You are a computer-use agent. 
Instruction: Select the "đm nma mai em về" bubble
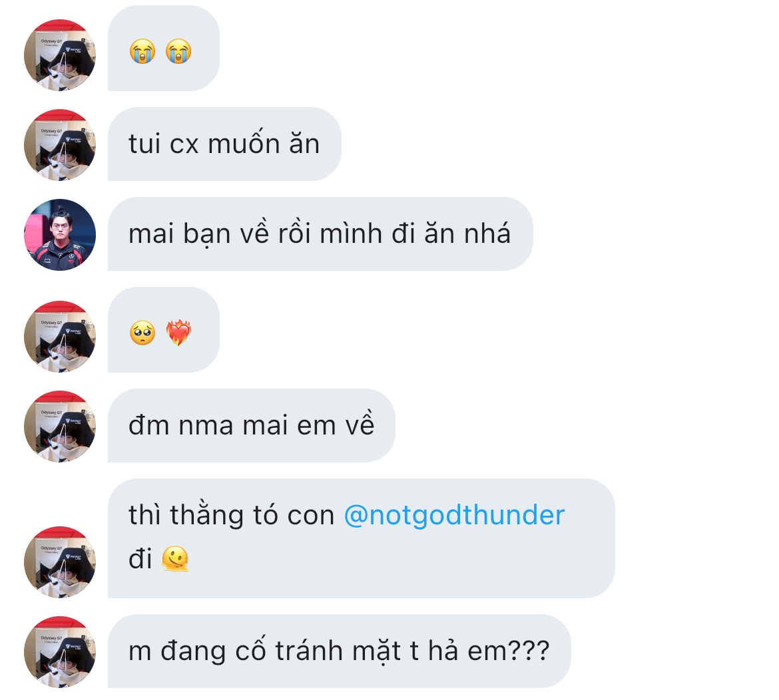(252, 425)
